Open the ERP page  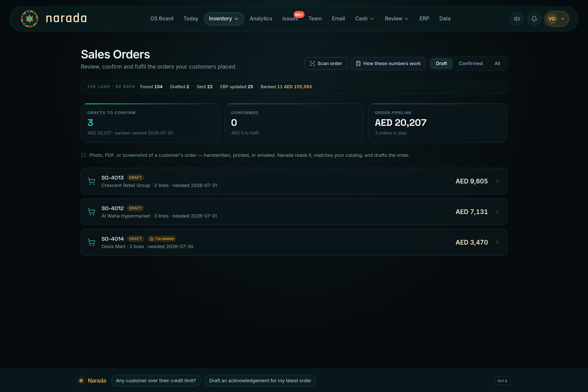424,19
